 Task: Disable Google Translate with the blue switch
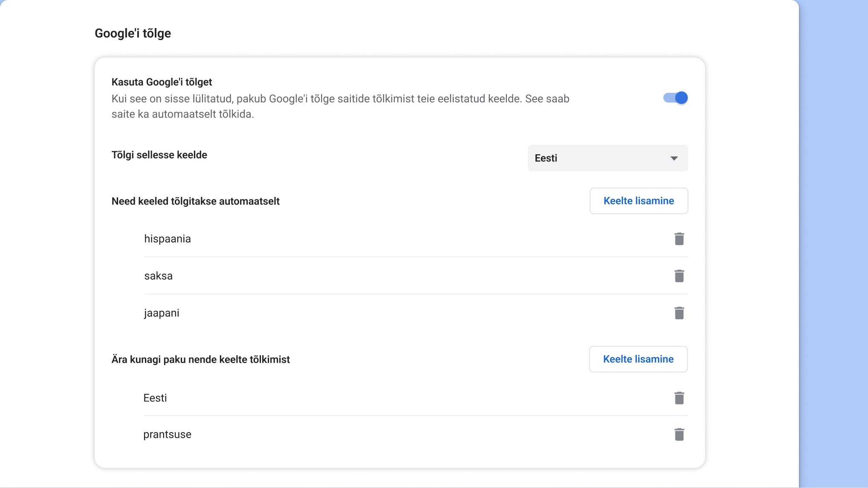click(675, 98)
